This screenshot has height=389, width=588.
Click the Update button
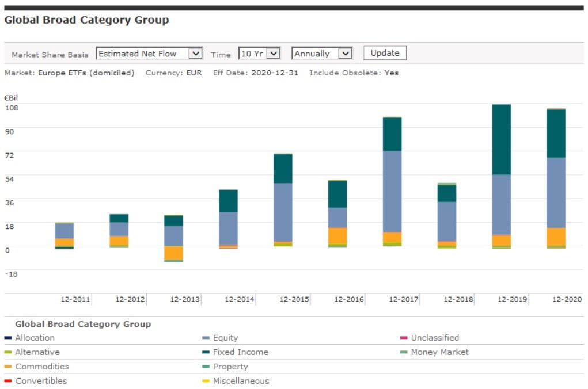click(x=385, y=53)
